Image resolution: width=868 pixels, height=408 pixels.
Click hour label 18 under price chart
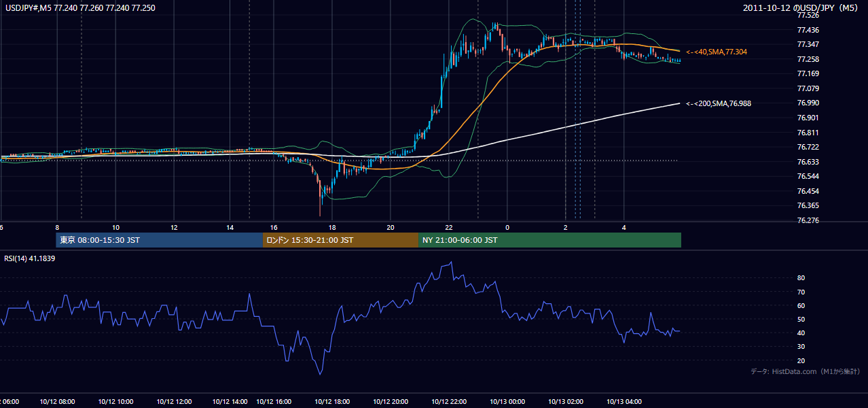(x=331, y=227)
